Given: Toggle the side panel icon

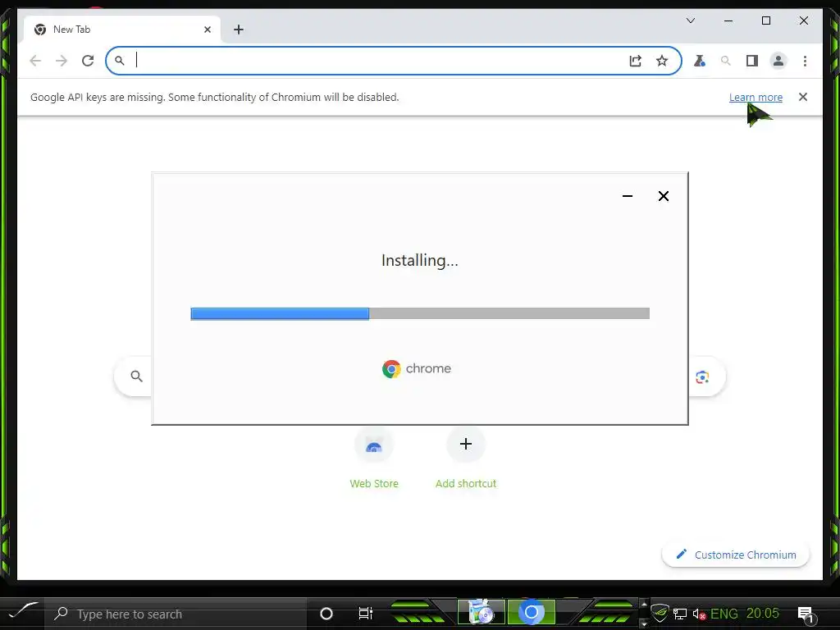Looking at the screenshot, I should [x=752, y=61].
